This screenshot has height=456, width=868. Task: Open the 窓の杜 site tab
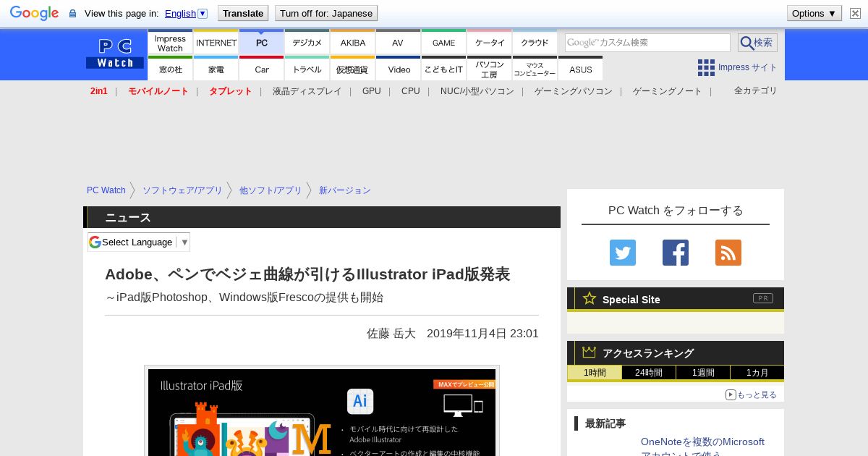pyautogui.click(x=170, y=69)
